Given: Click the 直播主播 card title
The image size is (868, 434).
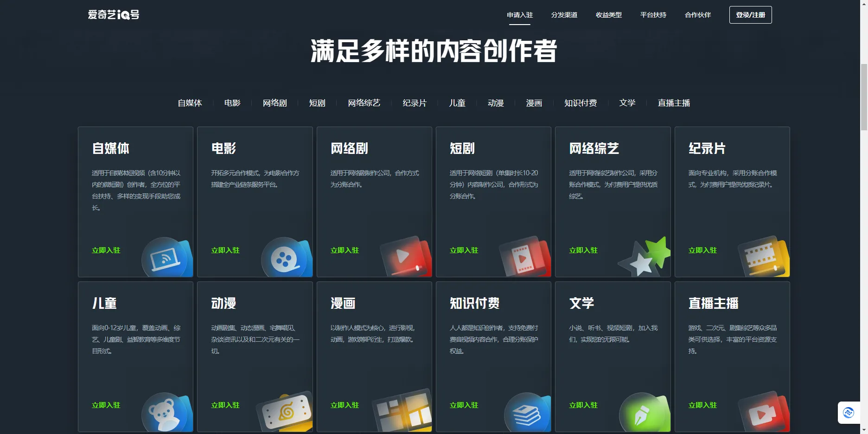Looking at the screenshot, I should pyautogui.click(x=713, y=303).
